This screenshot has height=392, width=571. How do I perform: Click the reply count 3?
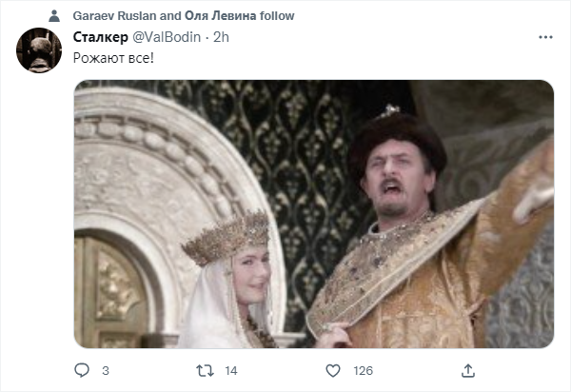105,370
